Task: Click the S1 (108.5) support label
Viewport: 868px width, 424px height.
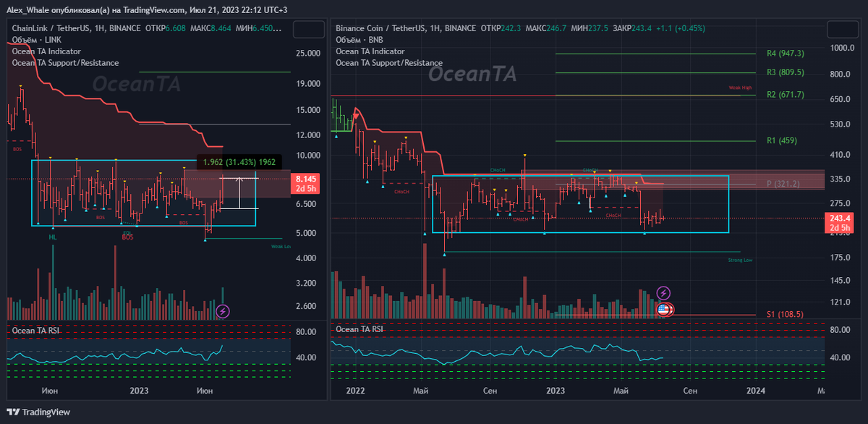Action: point(785,315)
